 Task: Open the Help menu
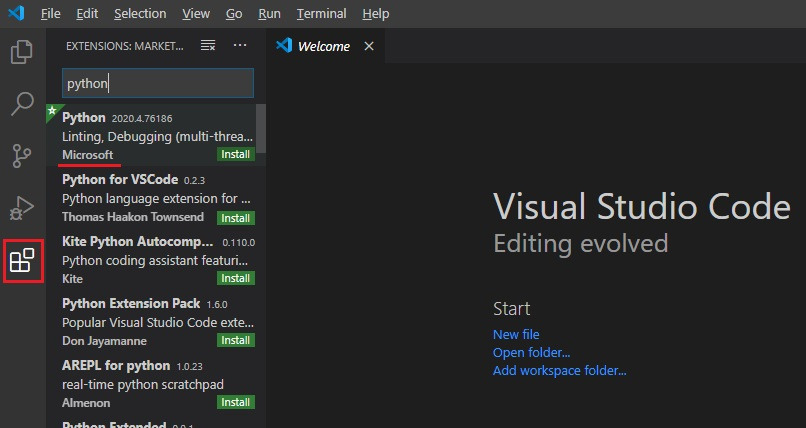pos(375,13)
